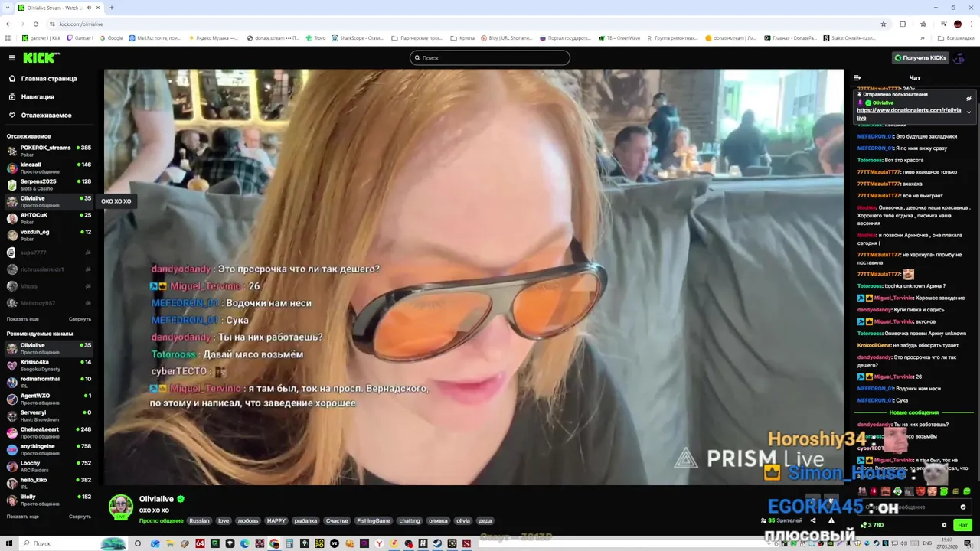The height and width of the screenshot is (551, 980).
Task: Click Свернуть under followed channels
Action: [80, 319]
